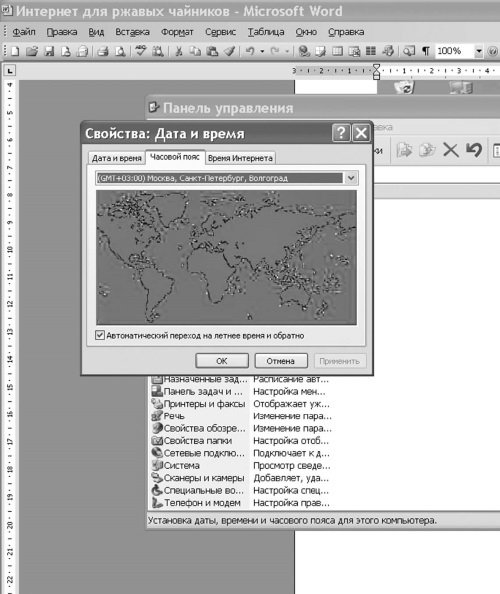Click the New document icon in Word toolbar

tap(15, 51)
